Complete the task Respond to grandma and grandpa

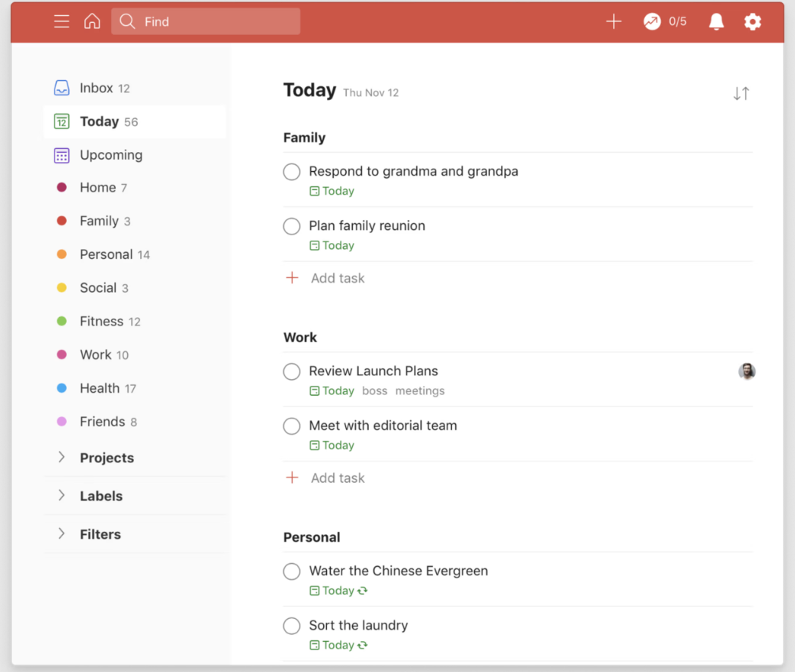tap(291, 172)
